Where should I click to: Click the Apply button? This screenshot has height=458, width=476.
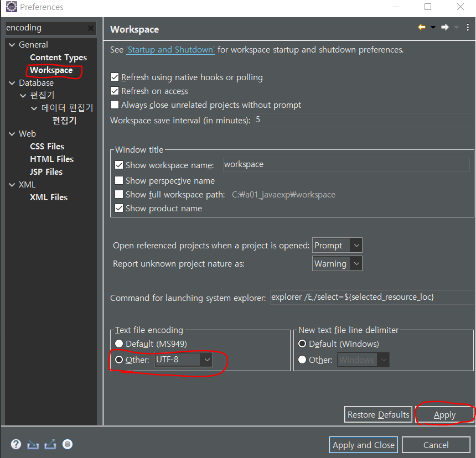click(444, 414)
